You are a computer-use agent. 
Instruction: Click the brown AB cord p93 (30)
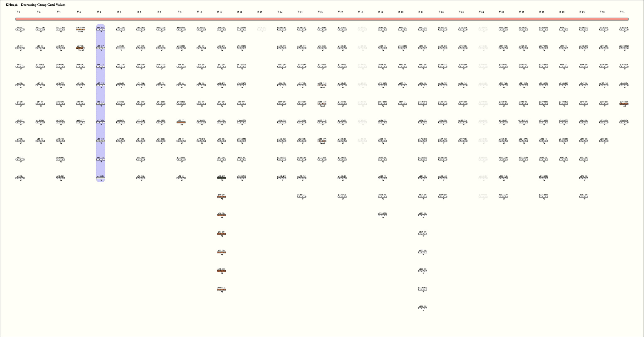point(222,271)
